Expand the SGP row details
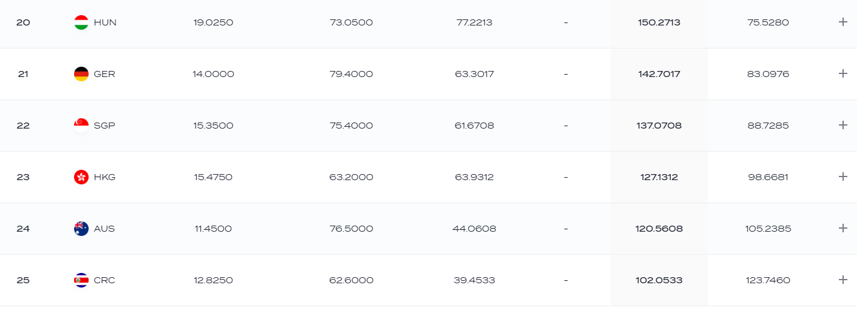868x316 pixels. [x=843, y=125]
